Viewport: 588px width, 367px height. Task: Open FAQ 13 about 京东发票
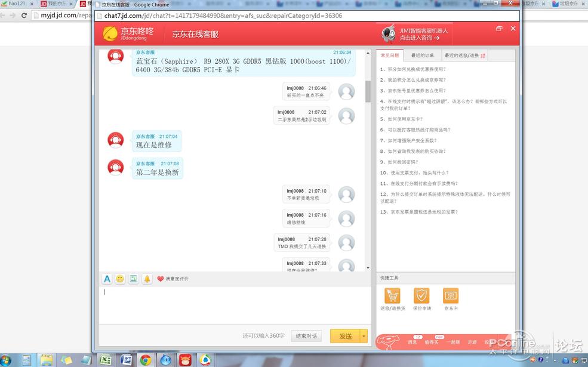(419, 212)
